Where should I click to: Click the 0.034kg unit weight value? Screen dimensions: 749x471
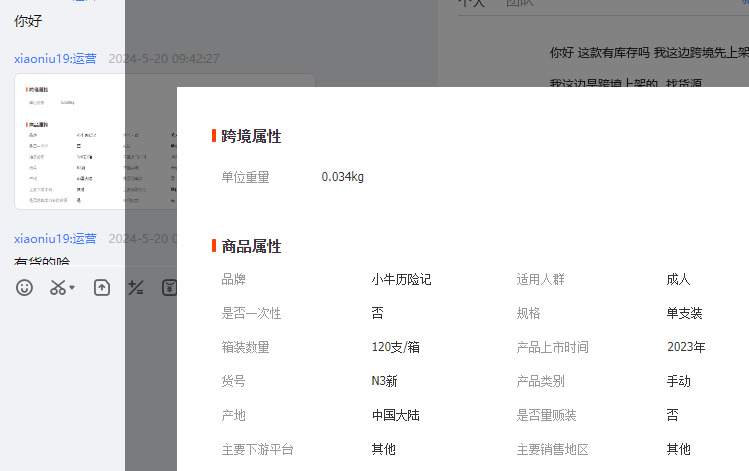[342, 177]
